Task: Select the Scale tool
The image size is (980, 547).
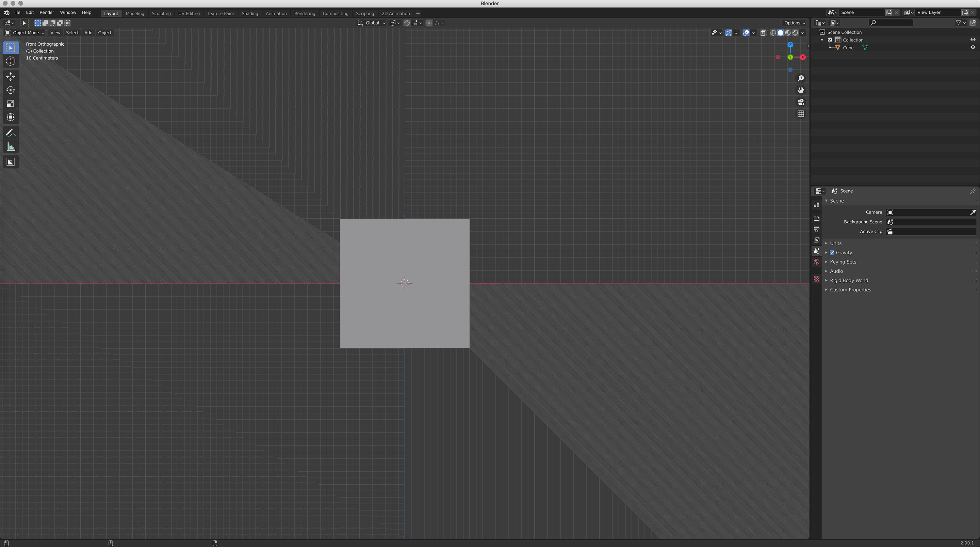Action: tap(11, 104)
